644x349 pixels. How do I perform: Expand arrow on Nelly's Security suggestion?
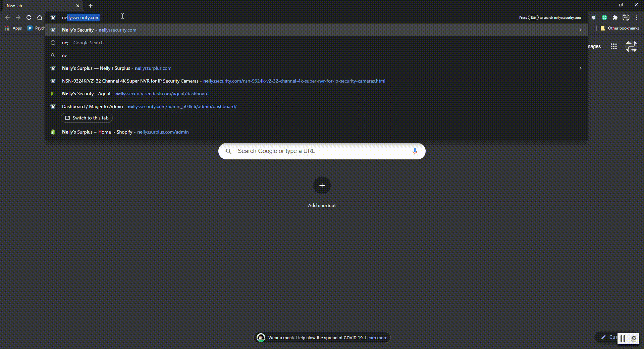pyautogui.click(x=581, y=30)
